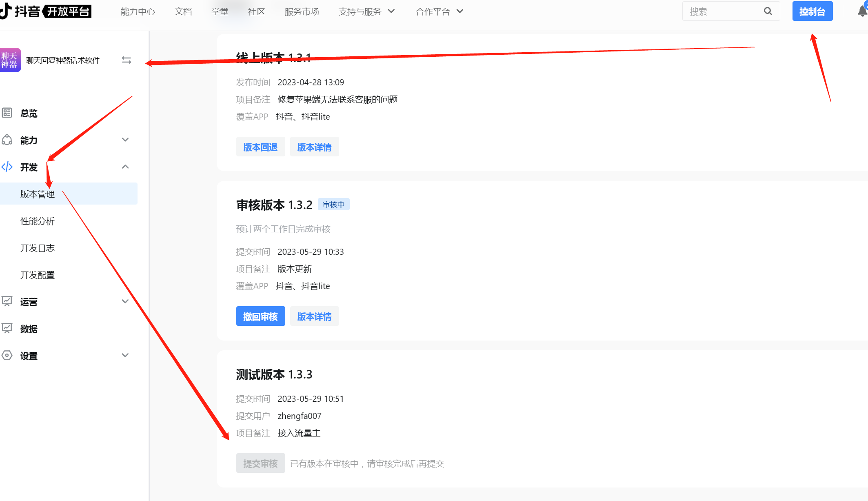The width and height of the screenshot is (868, 501).
Task: Click the 能力 sidebar icon
Action: pyautogui.click(x=7, y=140)
